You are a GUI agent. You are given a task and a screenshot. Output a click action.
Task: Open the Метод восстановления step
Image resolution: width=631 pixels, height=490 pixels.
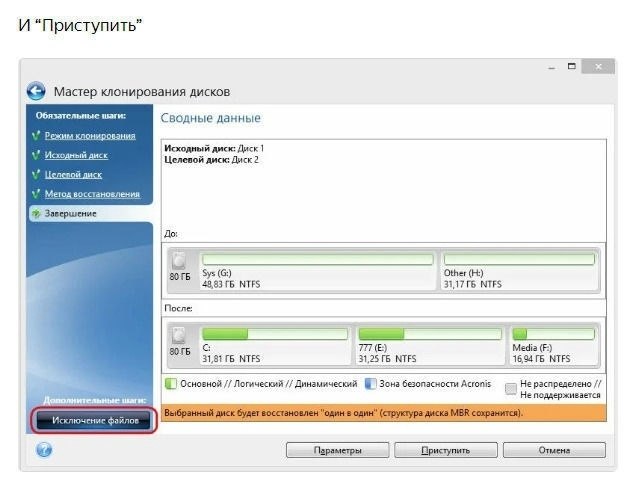coord(92,194)
